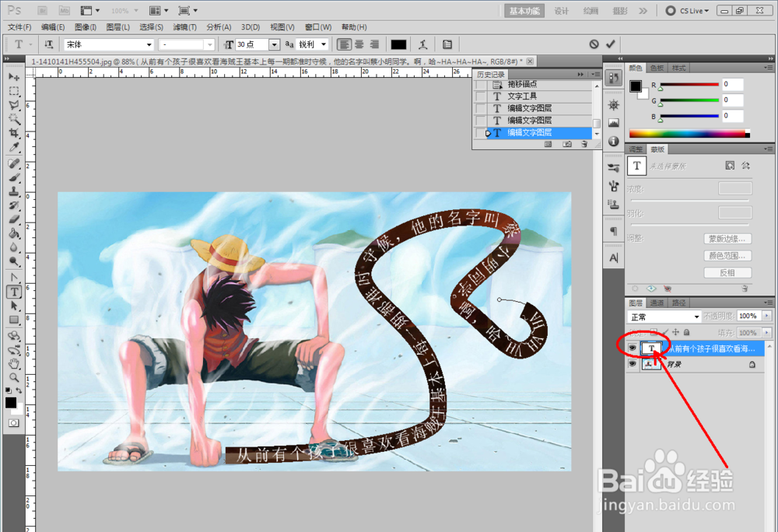Select the Hand tool

click(14, 364)
